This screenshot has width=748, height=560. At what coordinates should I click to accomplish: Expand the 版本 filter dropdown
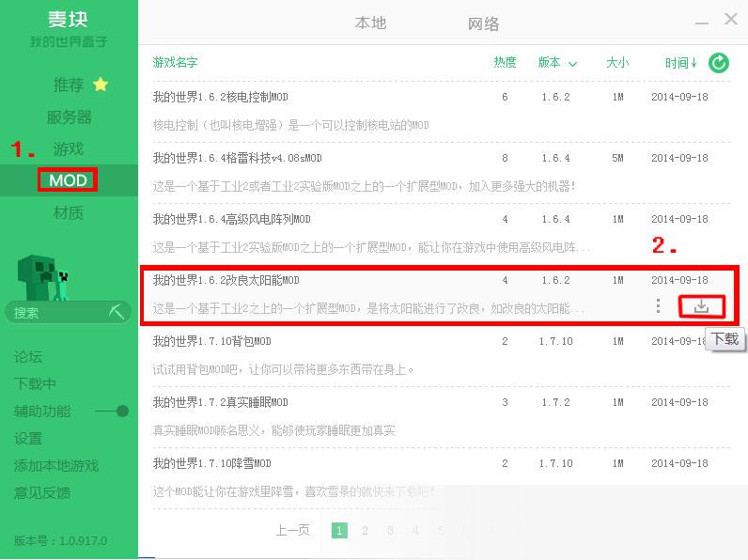tap(572, 64)
